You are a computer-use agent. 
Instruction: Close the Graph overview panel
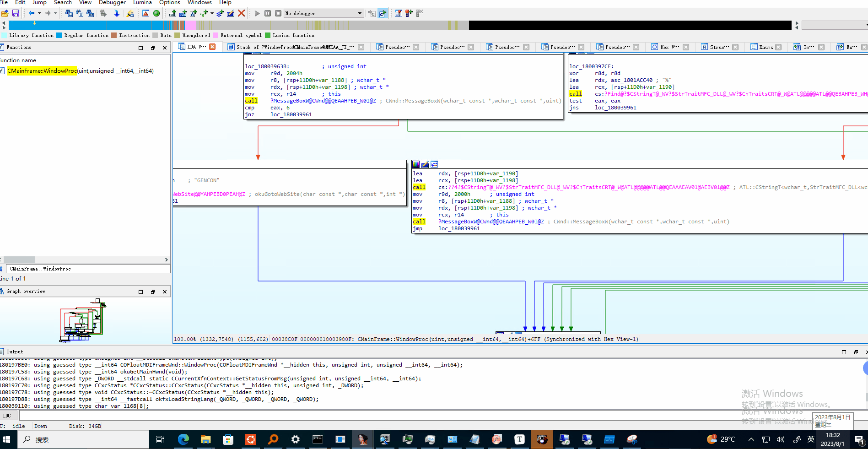pyautogui.click(x=165, y=292)
